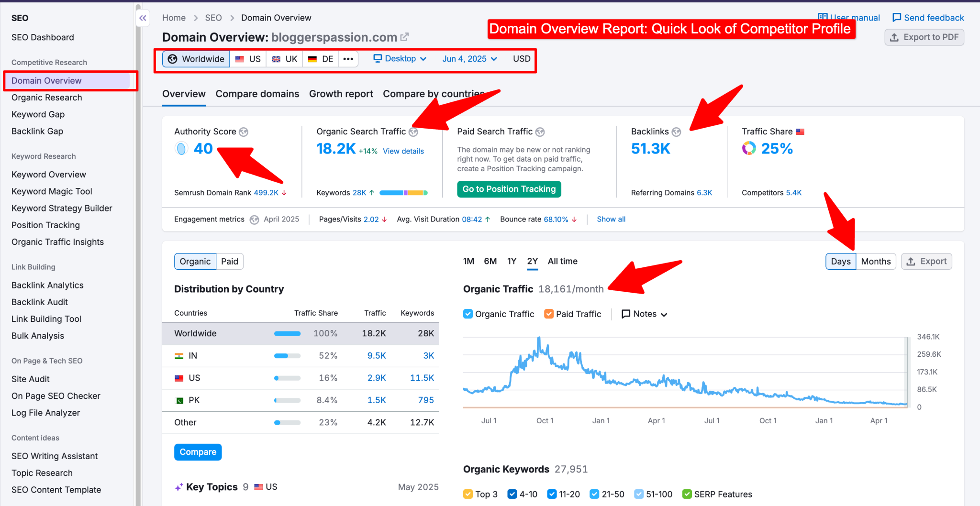
Task: Open the Compare domains tab
Action: (x=257, y=94)
